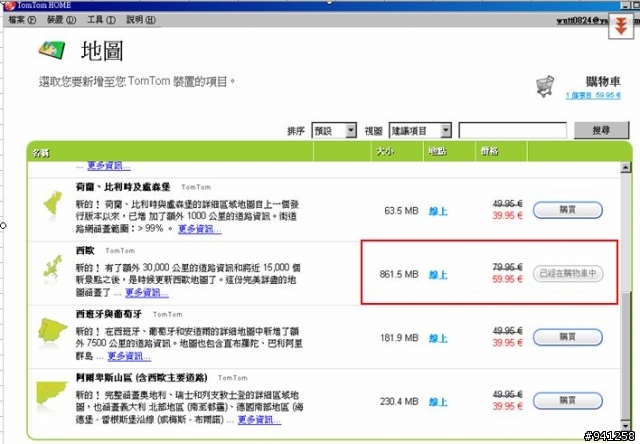The image size is (640, 444).
Task: Open 更多資訊 link for 西歐 map
Action: (x=147, y=293)
